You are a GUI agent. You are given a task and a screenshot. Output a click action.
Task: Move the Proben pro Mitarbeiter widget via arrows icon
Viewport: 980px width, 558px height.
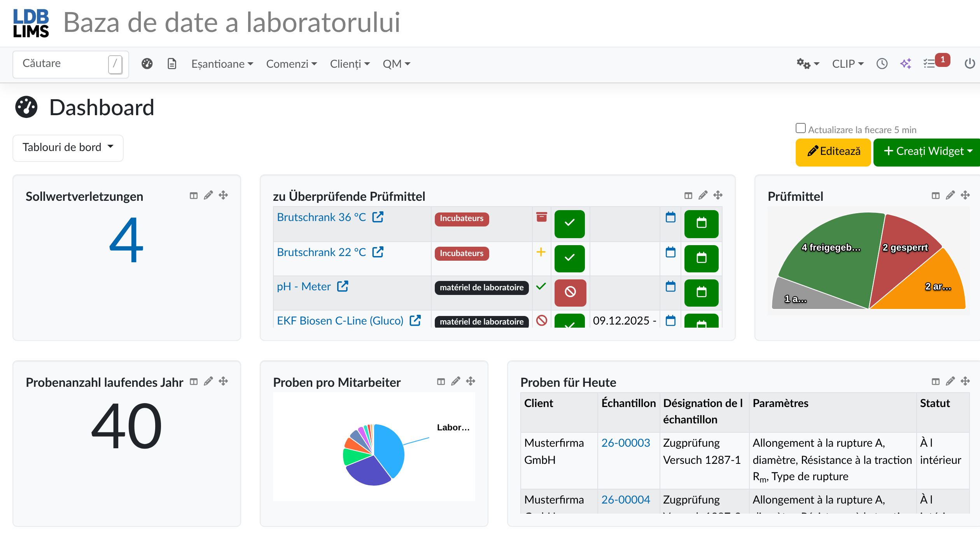click(471, 381)
